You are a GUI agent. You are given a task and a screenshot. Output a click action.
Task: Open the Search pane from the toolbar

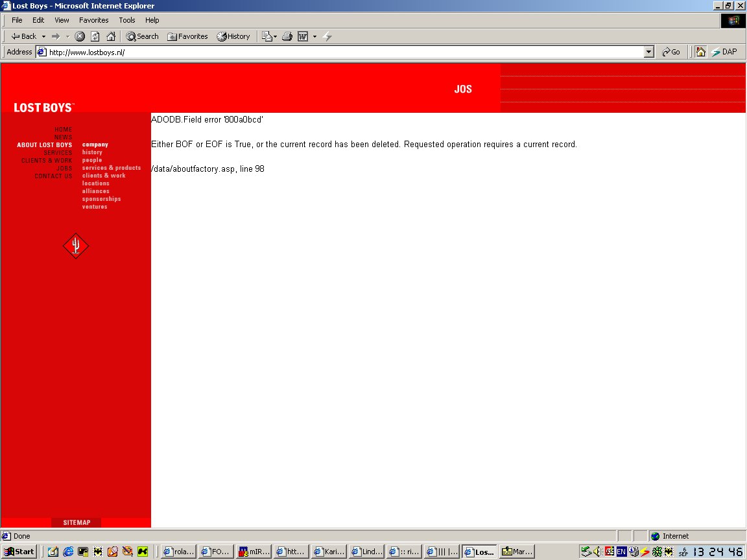(x=142, y=36)
